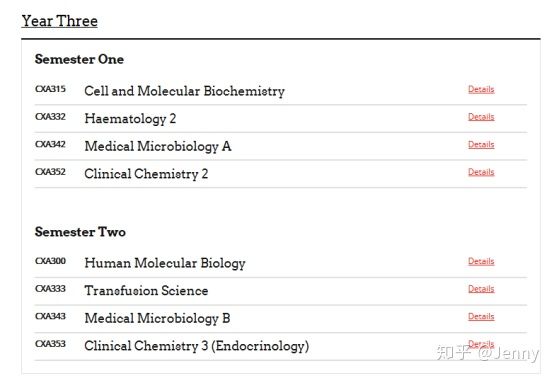Click the CXA315 unit code
This screenshot has width=554, height=378.
pos(50,89)
